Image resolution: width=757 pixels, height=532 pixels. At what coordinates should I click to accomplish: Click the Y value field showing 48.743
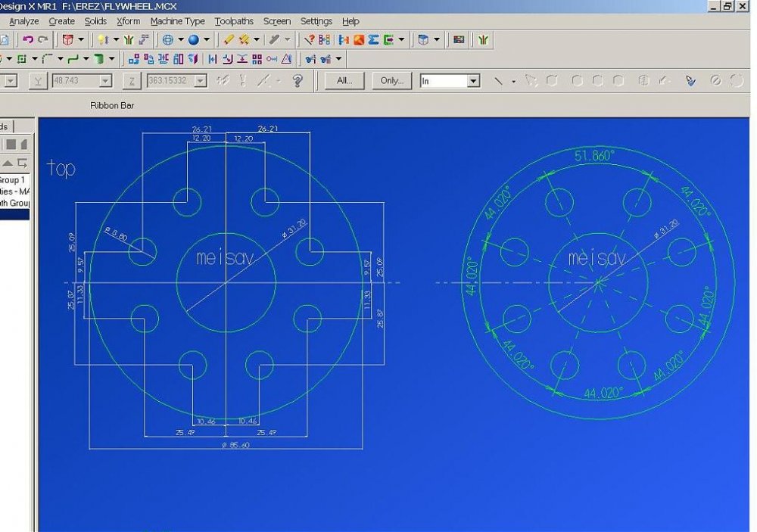click(76, 81)
